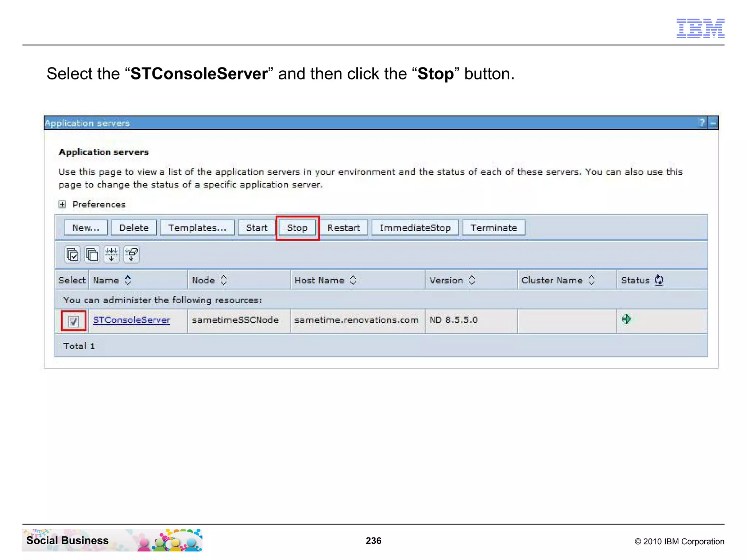Collapse the Application servers panel with the minus icon
Screen dimensions: 747x560
pos(713,123)
